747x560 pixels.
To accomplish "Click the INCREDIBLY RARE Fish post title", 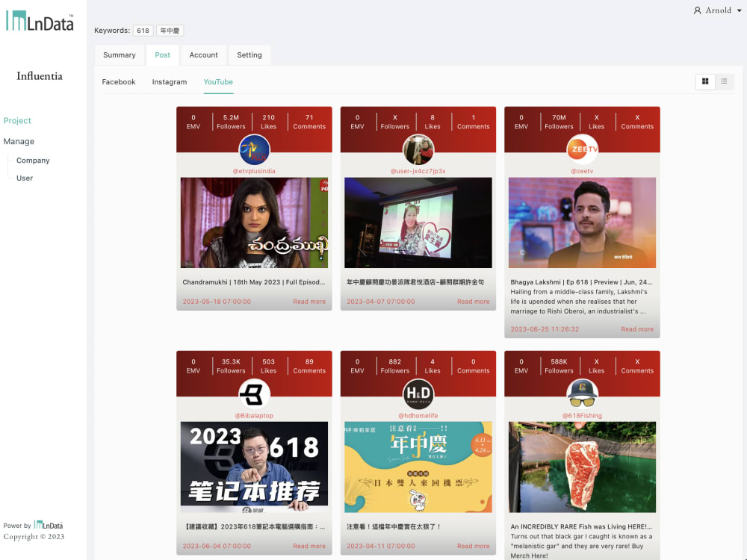I will [580, 526].
